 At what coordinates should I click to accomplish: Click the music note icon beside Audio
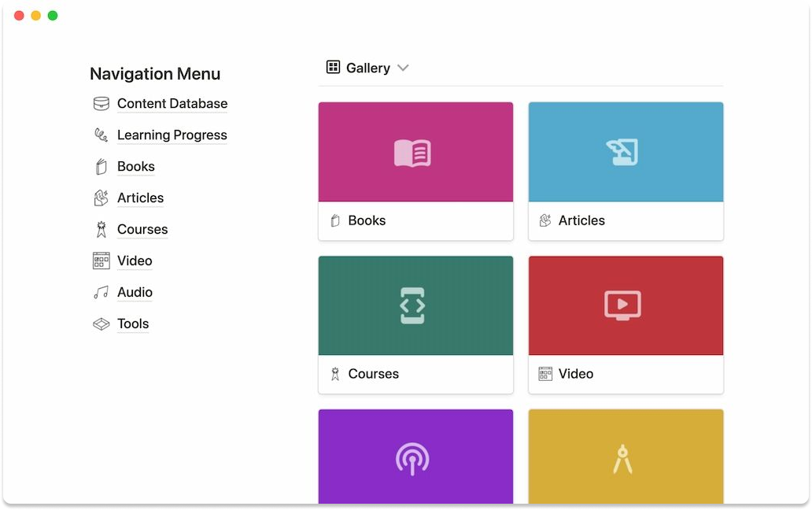point(101,293)
